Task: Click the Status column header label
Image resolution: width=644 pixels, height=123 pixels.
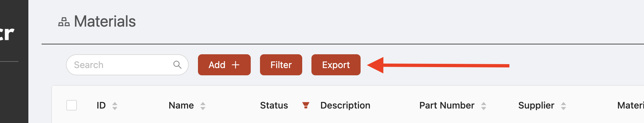Action: tap(274, 105)
